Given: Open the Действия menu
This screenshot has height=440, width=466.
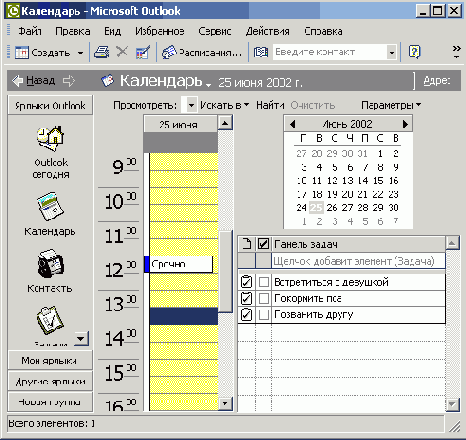Looking at the screenshot, I should [268, 31].
